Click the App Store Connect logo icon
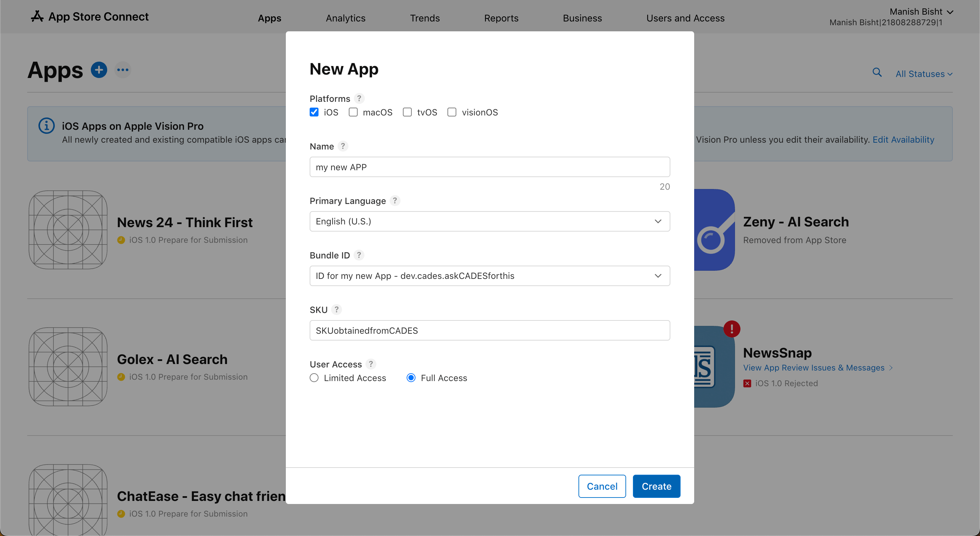The image size is (980, 536). [37, 16]
